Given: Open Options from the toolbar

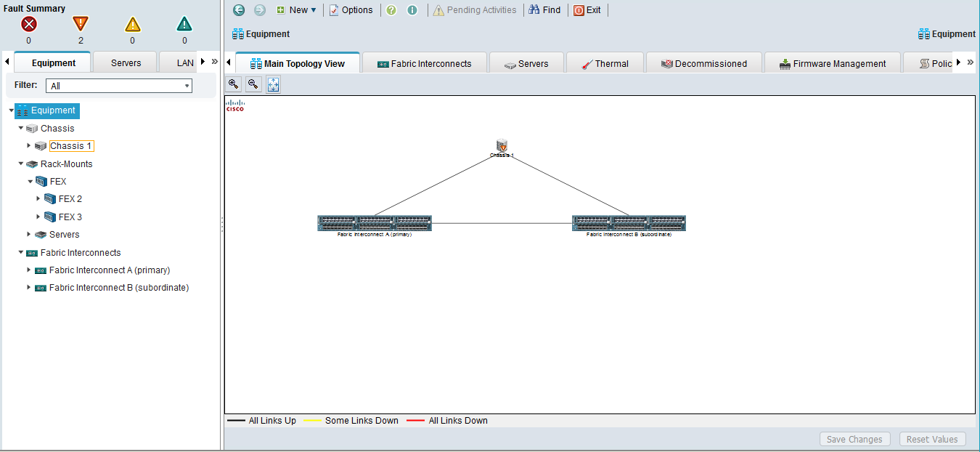Looking at the screenshot, I should pos(351,10).
